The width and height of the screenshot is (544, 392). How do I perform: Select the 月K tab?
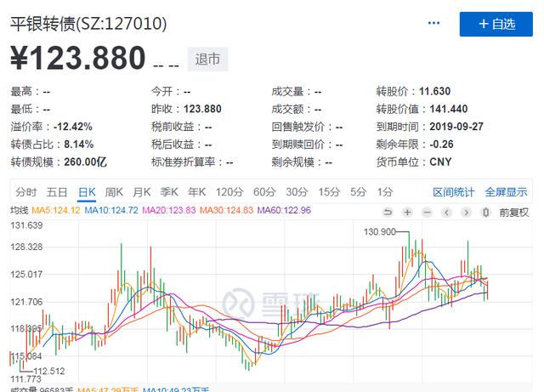point(142,192)
